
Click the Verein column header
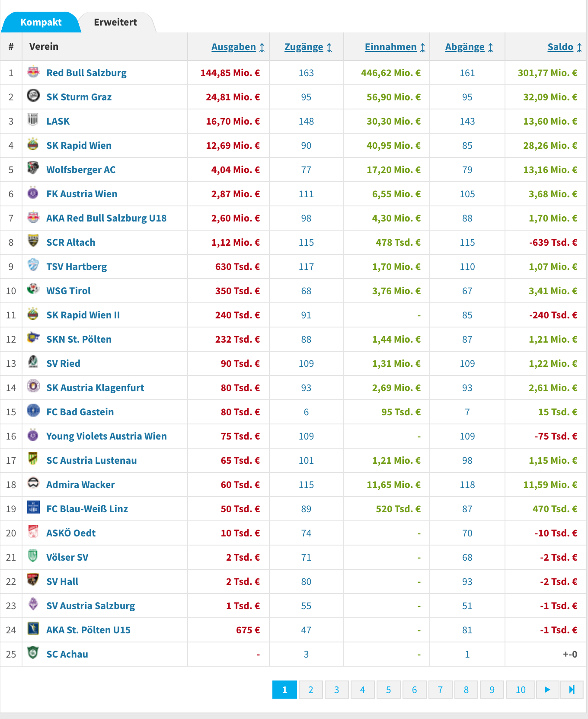point(44,46)
